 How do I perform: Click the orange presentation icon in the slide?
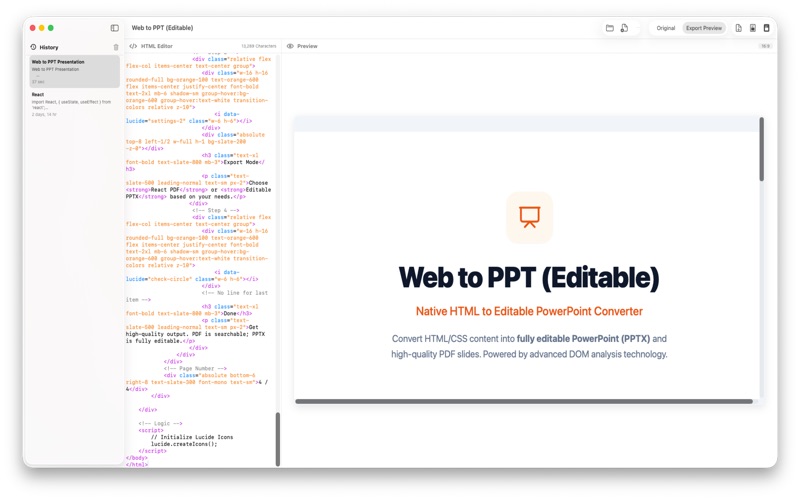click(x=529, y=217)
